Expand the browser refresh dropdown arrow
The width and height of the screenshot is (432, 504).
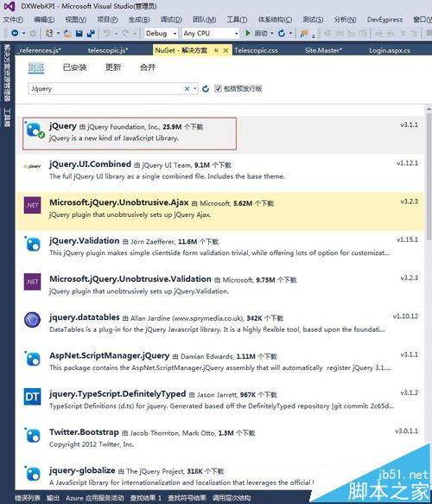(290, 33)
